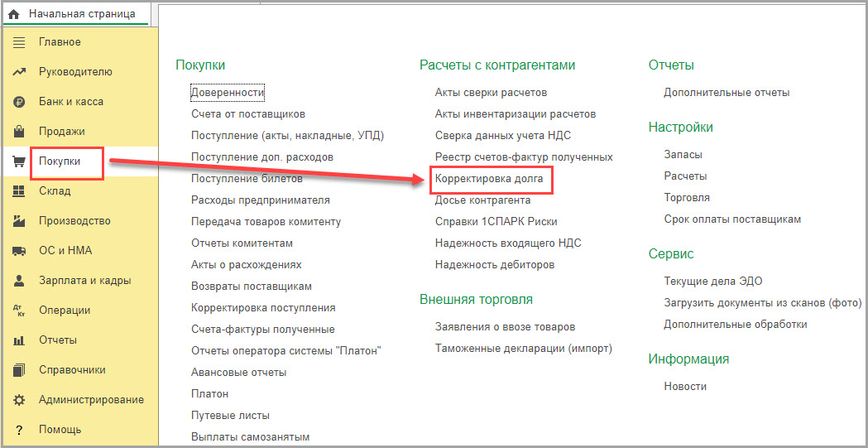Open the Руководителю section
868x448 pixels.
pos(75,72)
